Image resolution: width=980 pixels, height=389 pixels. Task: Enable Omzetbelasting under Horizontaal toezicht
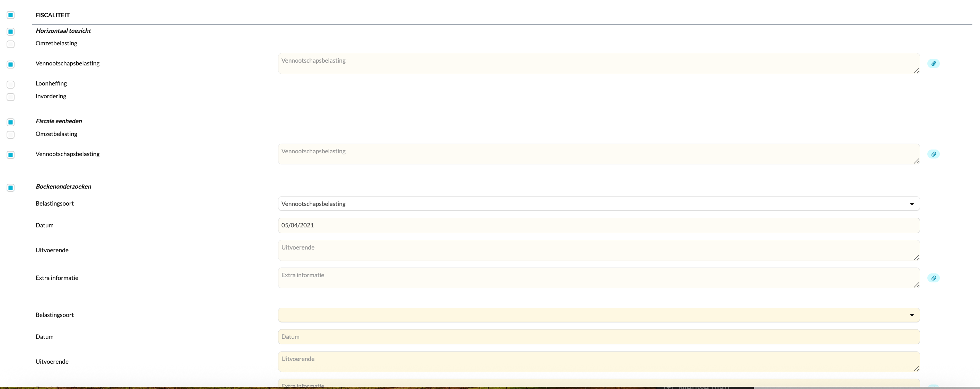point(11,44)
